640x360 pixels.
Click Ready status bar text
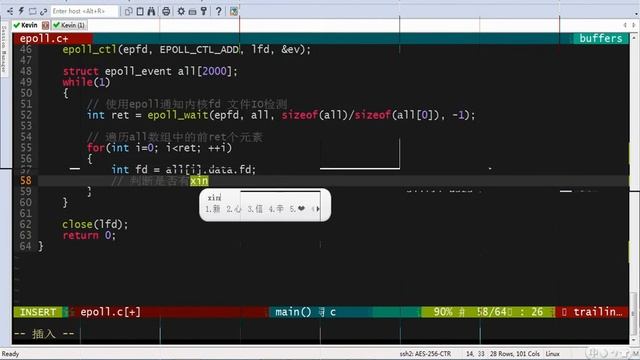[x=10, y=354]
